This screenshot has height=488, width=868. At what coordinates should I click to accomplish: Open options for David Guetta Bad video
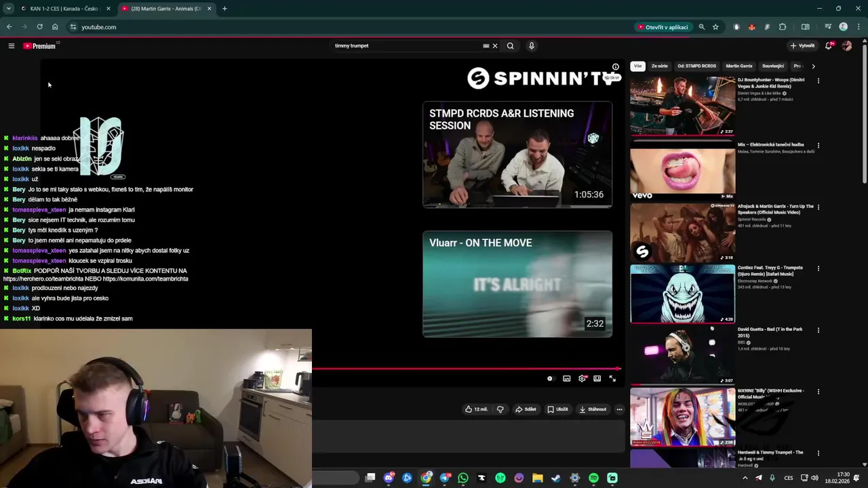point(818,330)
